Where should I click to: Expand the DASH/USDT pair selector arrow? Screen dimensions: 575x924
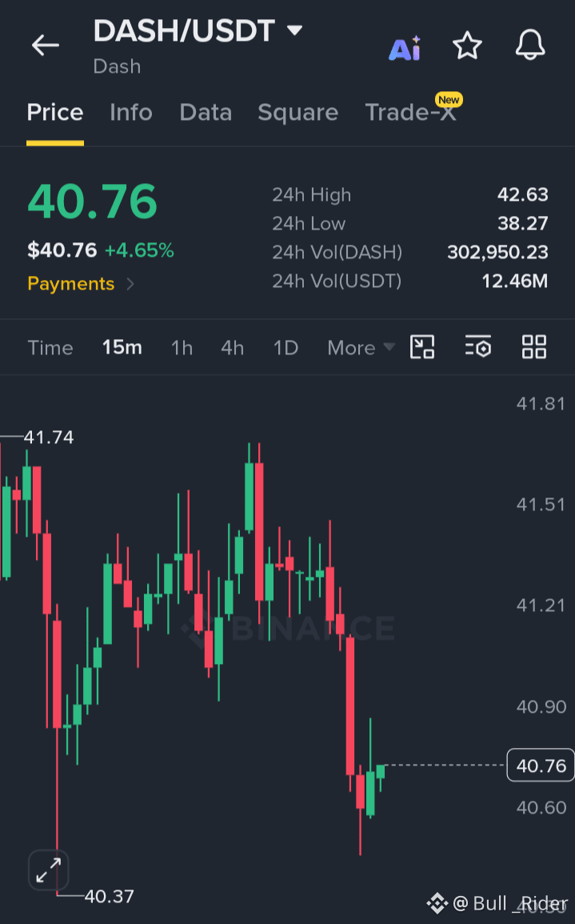[294, 30]
